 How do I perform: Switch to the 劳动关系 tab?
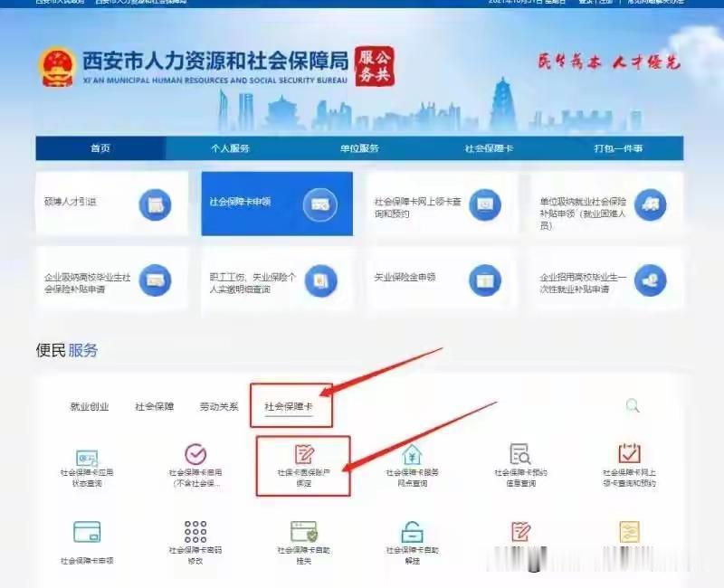click(219, 406)
